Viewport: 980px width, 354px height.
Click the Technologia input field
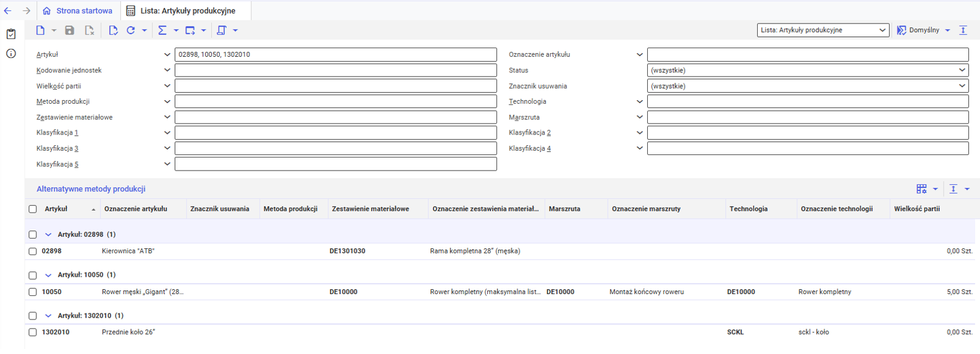pyautogui.click(x=807, y=101)
